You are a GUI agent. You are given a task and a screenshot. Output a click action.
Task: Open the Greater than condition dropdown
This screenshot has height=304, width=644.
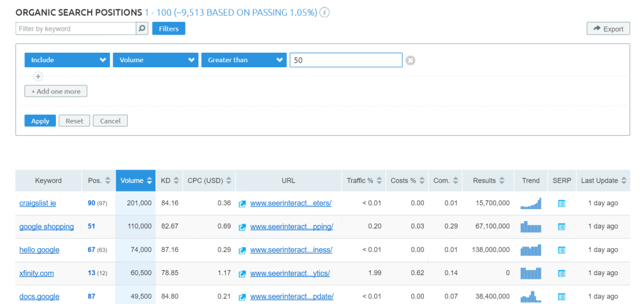click(x=244, y=60)
